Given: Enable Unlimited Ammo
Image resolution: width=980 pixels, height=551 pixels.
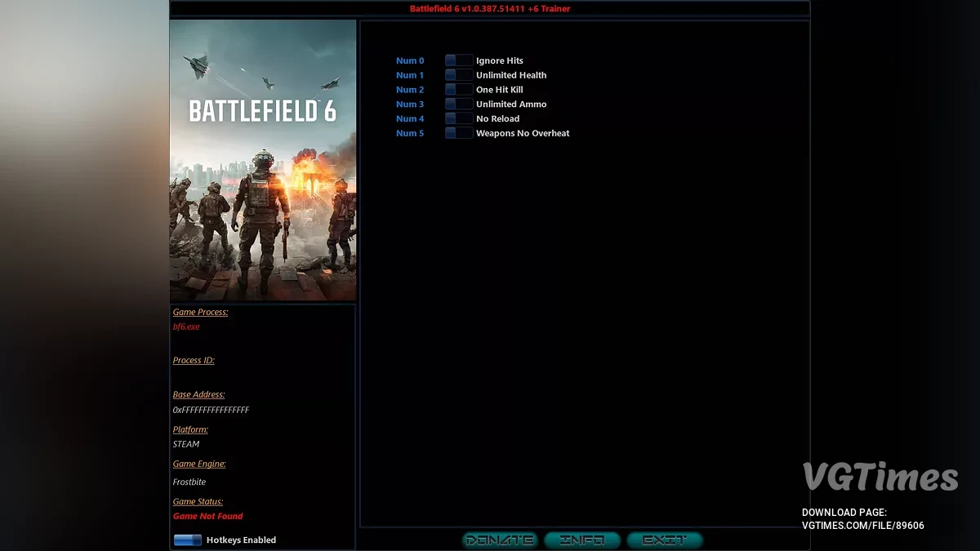Looking at the screenshot, I should 458,104.
